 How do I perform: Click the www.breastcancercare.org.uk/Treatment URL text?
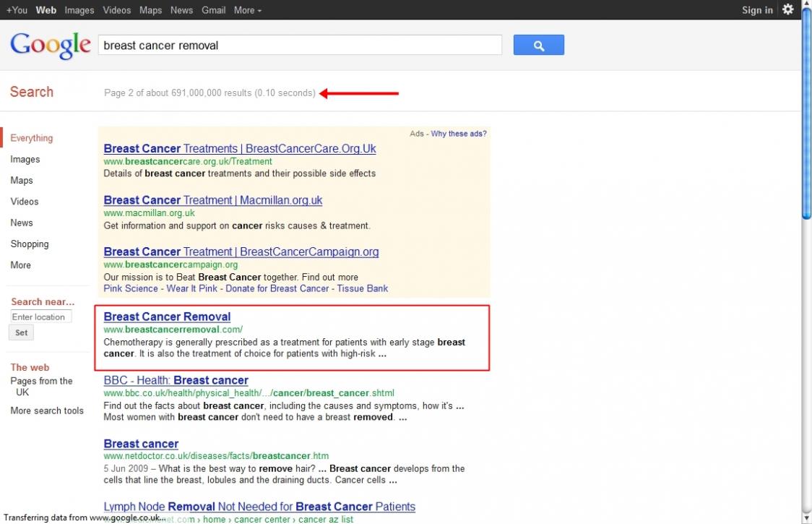coord(187,161)
